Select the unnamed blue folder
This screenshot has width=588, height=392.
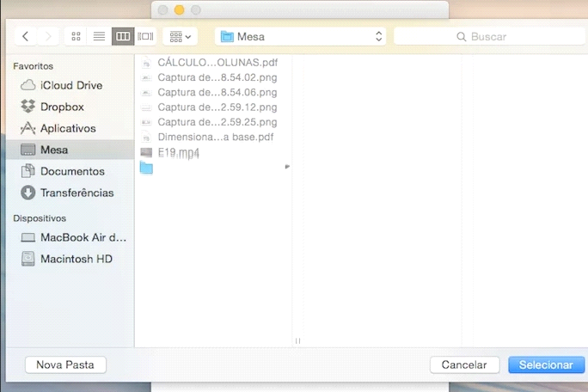pos(213,168)
